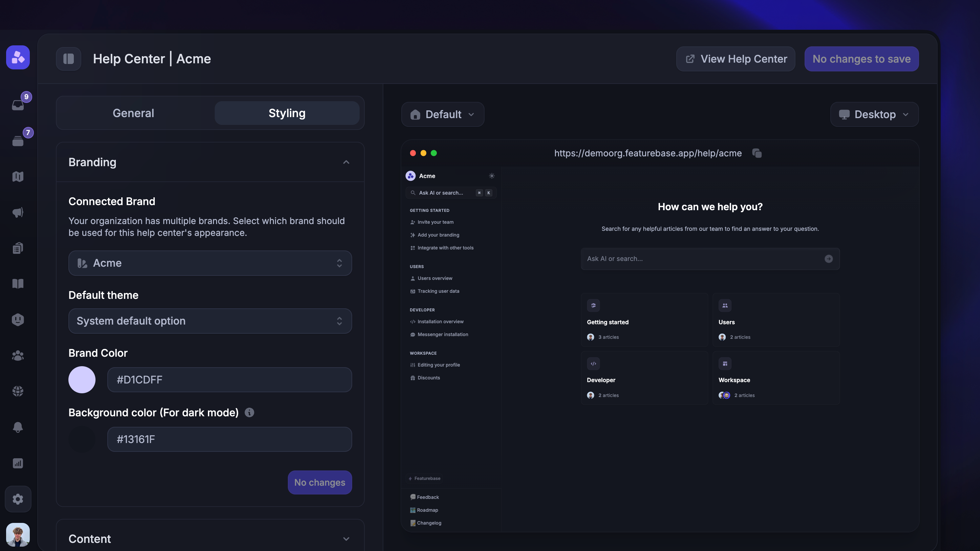Open the roadmap map icon in sidebar
Viewport: 980px width, 551px height.
(x=18, y=176)
